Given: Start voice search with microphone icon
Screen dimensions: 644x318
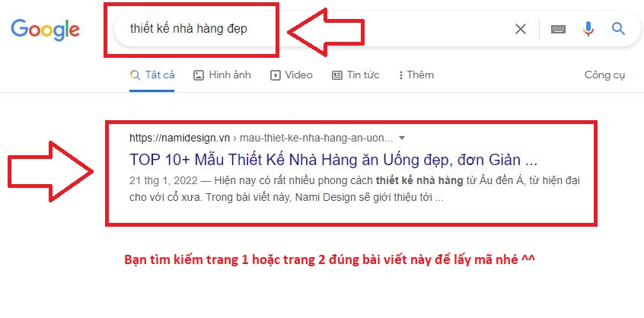Looking at the screenshot, I should click(588, 29).
